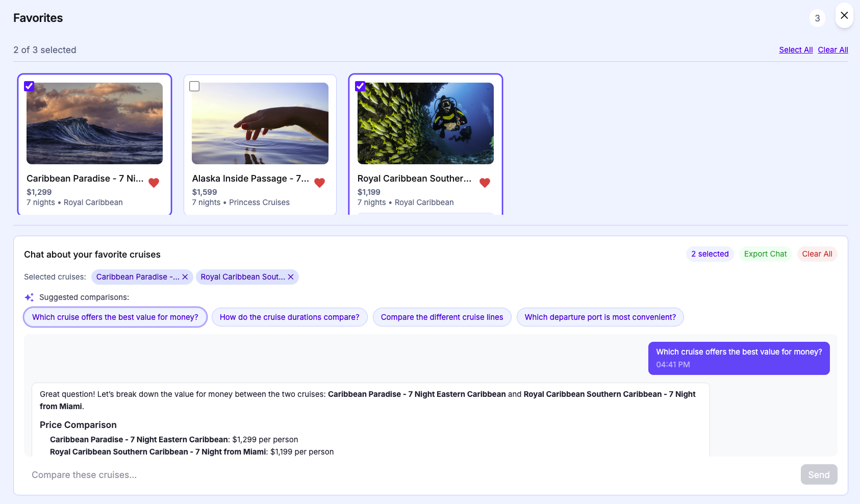
Task: Remove Royal Caribbean Sout... chip with X
Action: [x=291, y=277]
